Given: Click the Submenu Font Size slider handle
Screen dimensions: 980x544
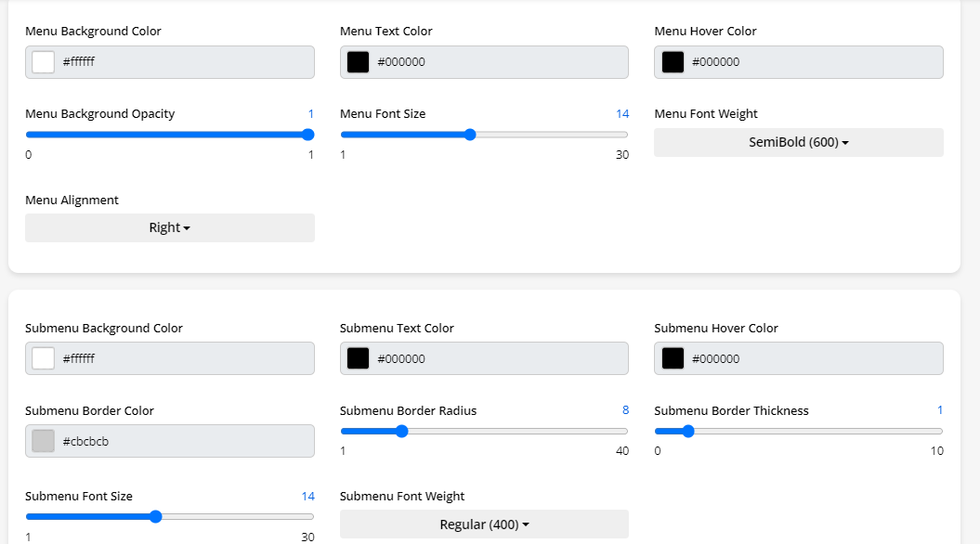Looking at the screenshot, I should click(156, 516).
